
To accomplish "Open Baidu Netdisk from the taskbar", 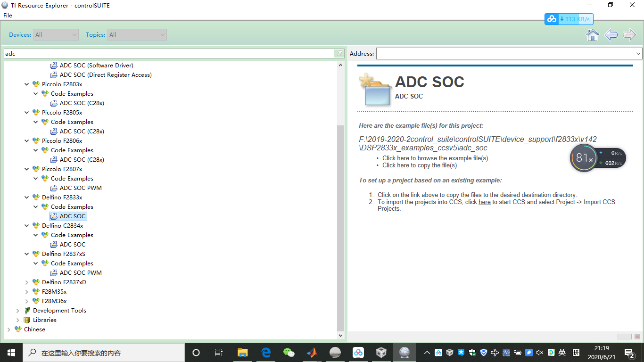I will point(358,353).
